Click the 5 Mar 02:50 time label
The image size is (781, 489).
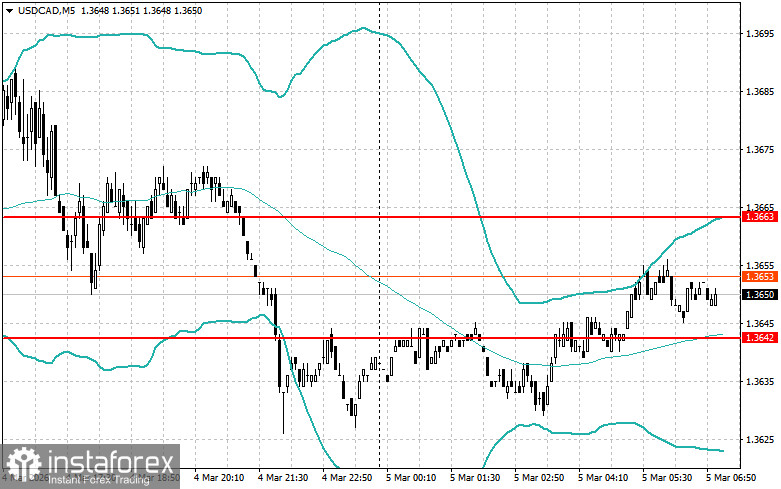pos(539,478)
